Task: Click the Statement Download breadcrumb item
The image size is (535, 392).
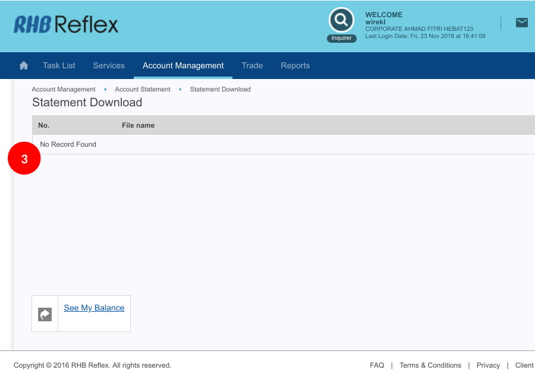Action: coord(220,89)
